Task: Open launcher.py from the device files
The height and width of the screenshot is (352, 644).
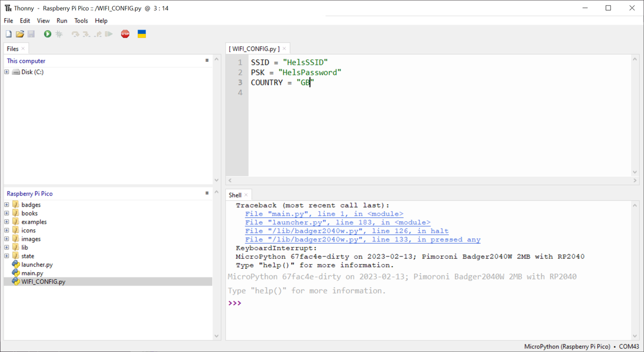Action: (36, 264)
